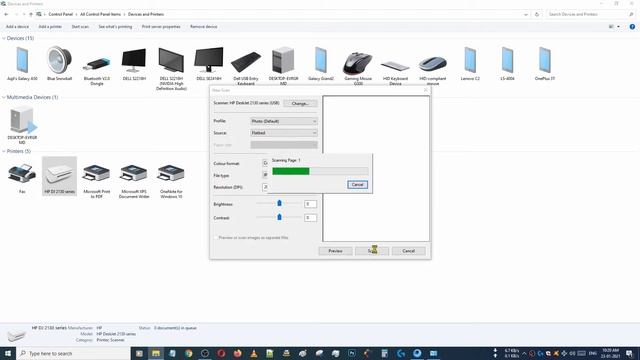
Task: Collapse the Multimedia Devices (1) group
Action: [x=4, y=98]
